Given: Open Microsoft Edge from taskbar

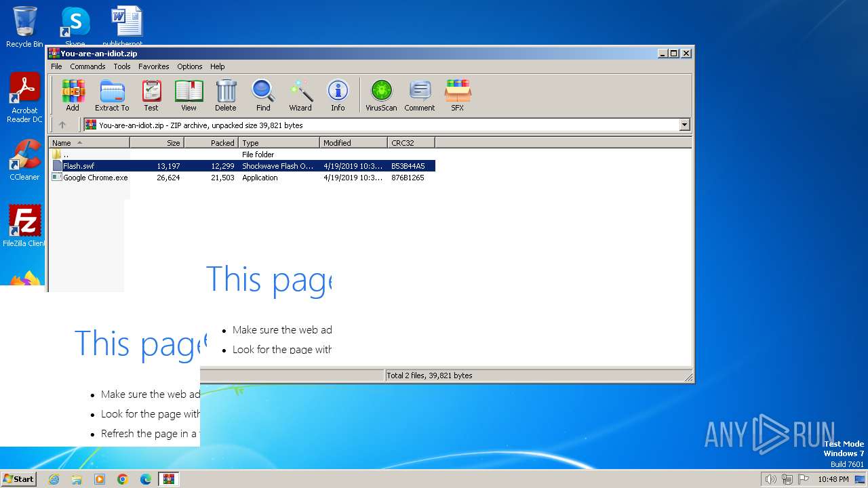Looking at the screenshot, I should point(146,479).
